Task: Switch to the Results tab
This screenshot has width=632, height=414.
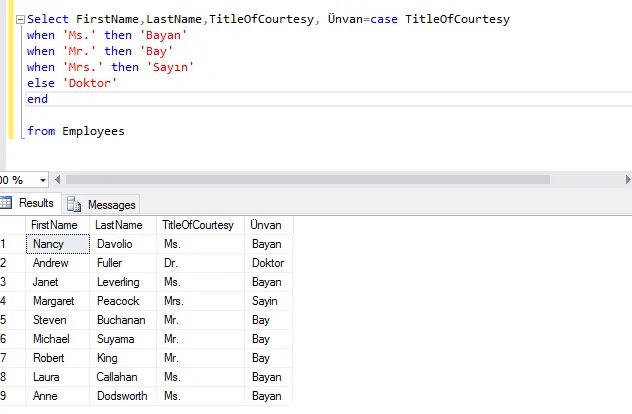Action: click(x=30, y=203)
